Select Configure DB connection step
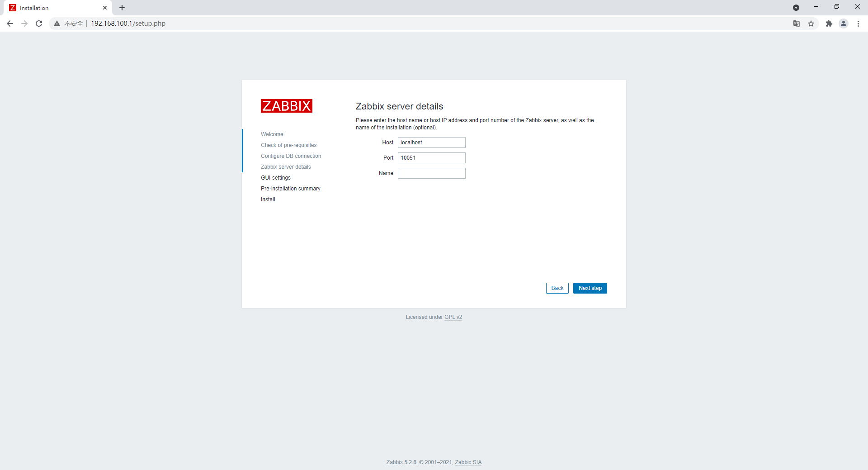Screen dimensions: 868x470 pyautogui.click(x=291, y=156)
